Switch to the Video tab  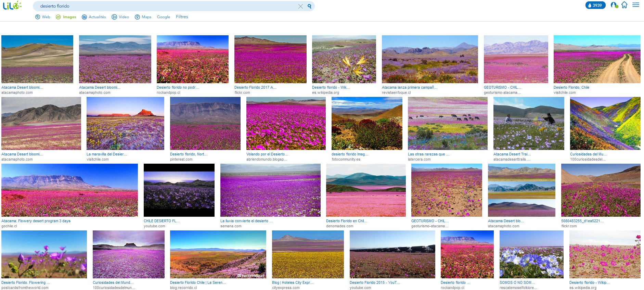(120, 17)
